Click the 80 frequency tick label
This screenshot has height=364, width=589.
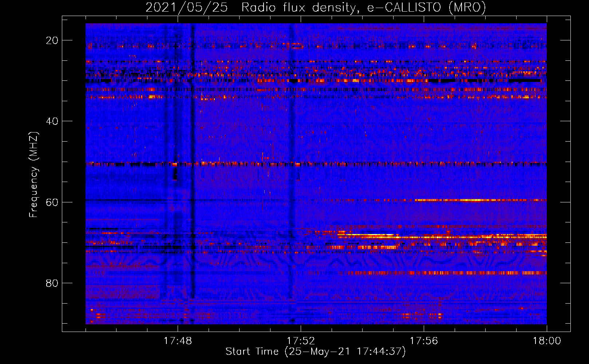[x=52, y=283]
